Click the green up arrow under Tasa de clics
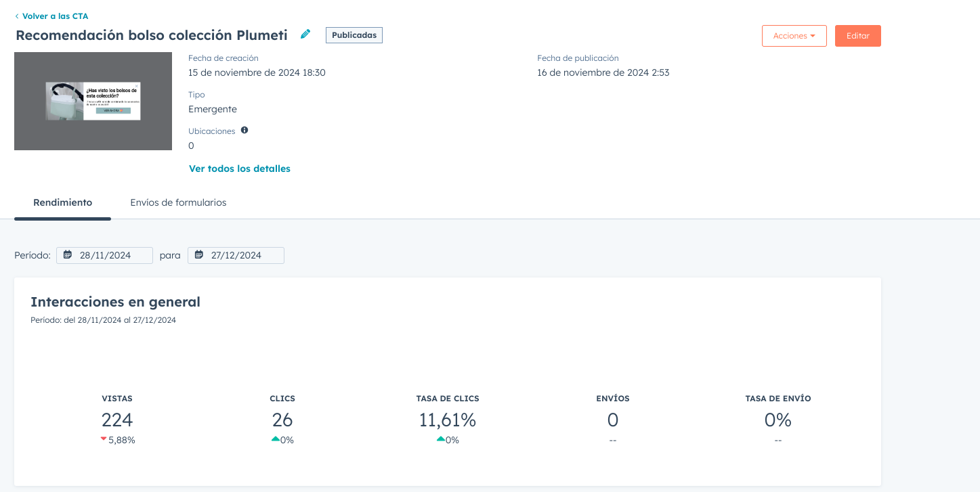The height and width of the screenshot is (492, 980). (440, 439)
